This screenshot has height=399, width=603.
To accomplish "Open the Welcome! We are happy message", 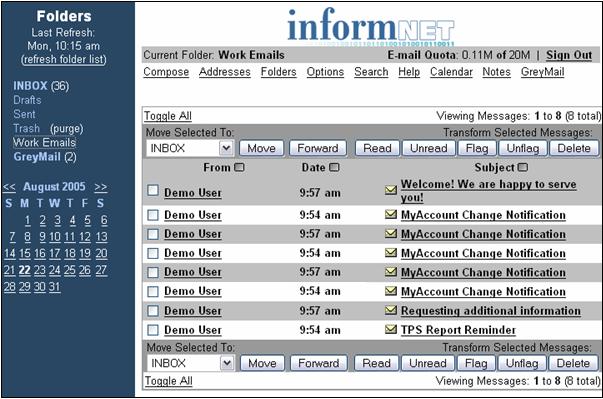I will [x=488, y=191].
